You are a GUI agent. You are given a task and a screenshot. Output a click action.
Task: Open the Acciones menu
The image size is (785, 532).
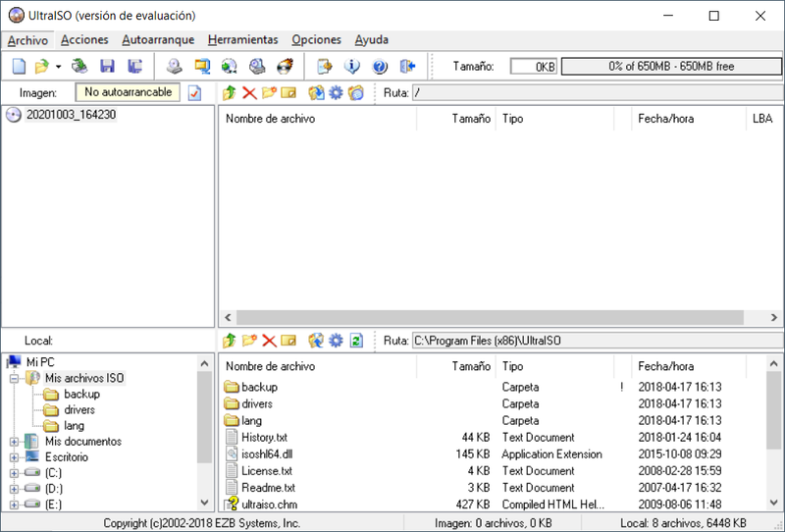[x=84, y=40]
